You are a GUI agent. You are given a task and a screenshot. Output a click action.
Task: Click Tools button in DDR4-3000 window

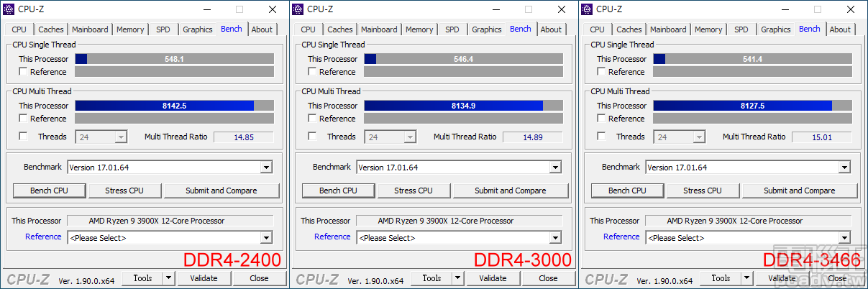431,278
